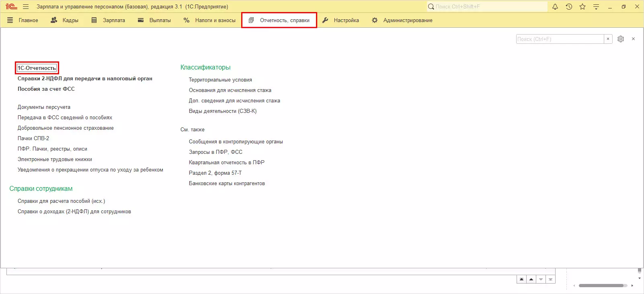Clear the Поиск (Ctrl+F) field with the x
The width and height of the screenshot is (644, 294).
click(x=608, y=39)
